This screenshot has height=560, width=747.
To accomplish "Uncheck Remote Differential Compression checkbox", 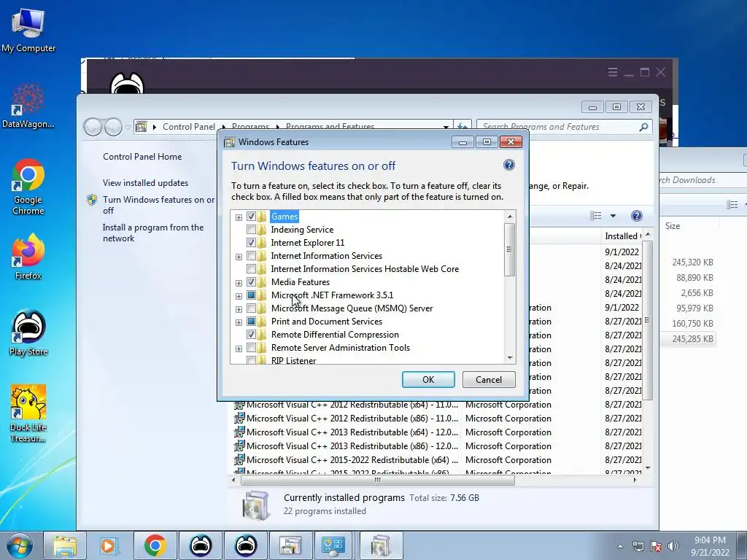I will 251,335.
